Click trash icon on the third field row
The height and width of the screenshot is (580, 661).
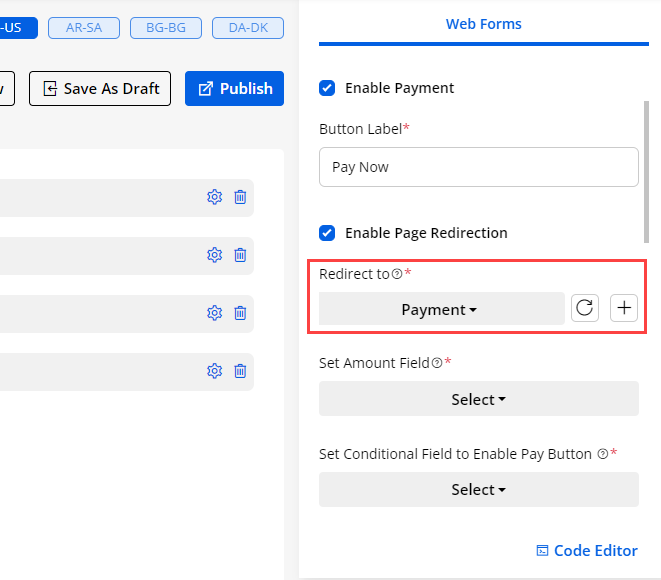tap(240, 313)
